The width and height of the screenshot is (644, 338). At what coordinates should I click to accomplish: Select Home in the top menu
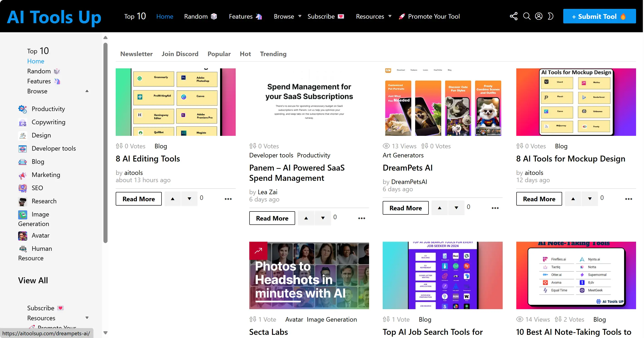click(x=164, y=17)
